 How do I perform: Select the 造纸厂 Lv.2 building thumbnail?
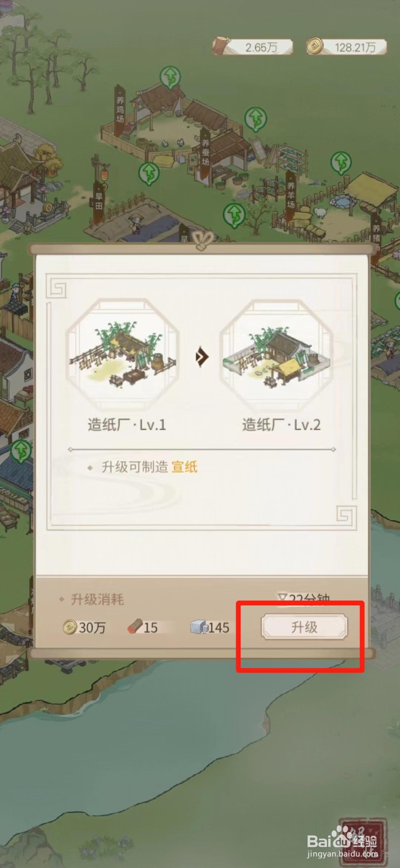[x=276, y=355]
